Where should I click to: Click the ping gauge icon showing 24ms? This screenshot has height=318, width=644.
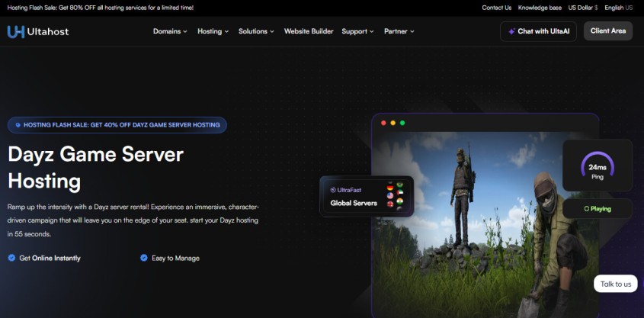click(x=597, y=166)
